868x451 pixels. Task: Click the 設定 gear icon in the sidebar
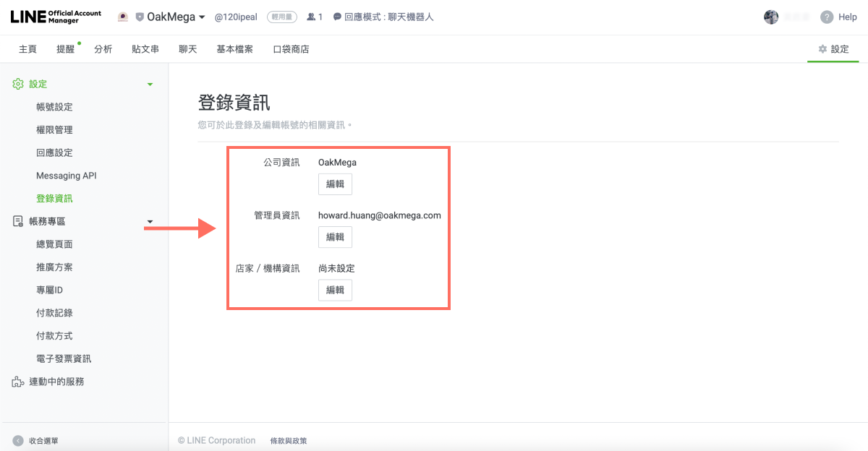point(17,83)
